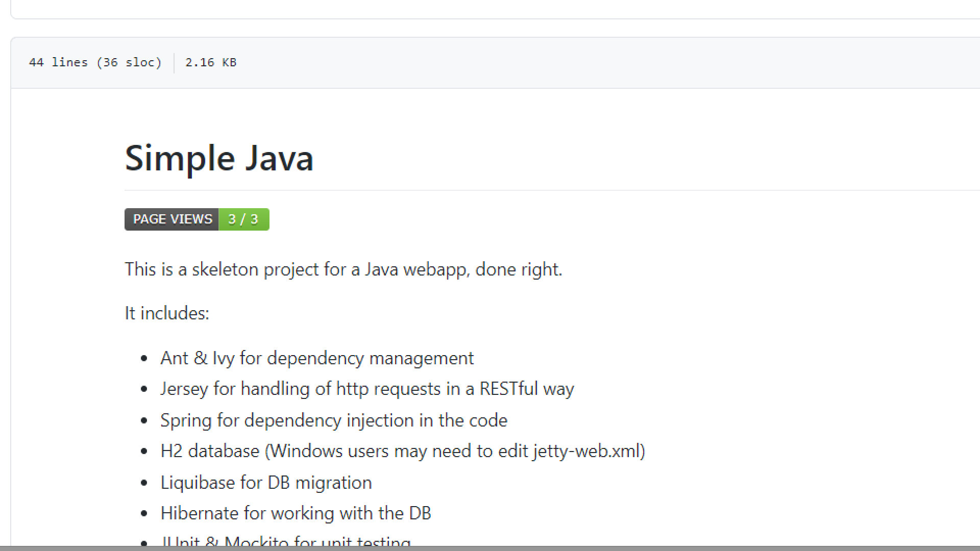Click the 2.16 KB file size text
The height and width of the screenshot is (551, 980).
pyautogui.click(x=211, y=62)
